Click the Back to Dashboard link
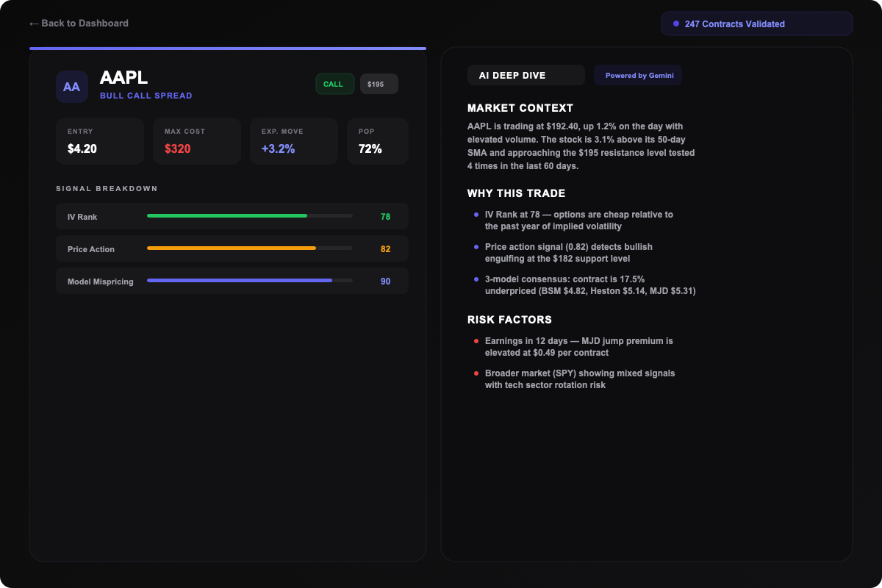The height and width of the screenshot is (588, 882). click(79, 23)
